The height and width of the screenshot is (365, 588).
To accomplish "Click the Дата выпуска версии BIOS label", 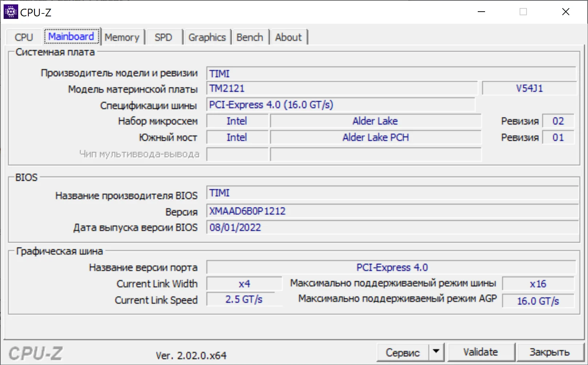I will 135,228.
